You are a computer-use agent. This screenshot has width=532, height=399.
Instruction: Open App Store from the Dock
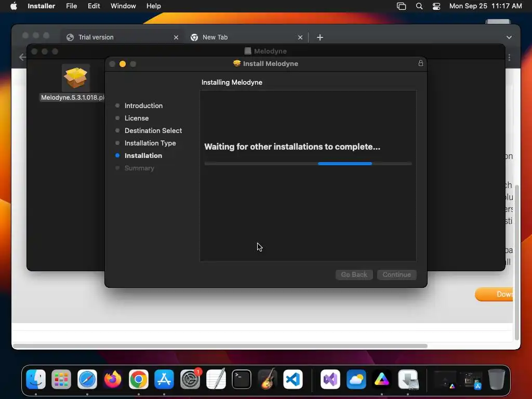coord(164,379)
